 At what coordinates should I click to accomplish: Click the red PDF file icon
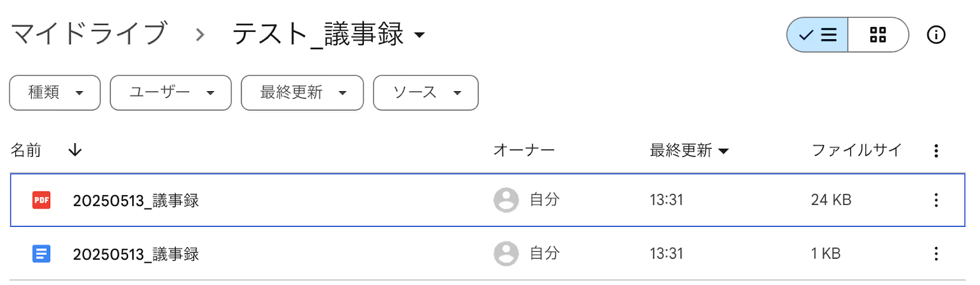[x=42, y=200]
